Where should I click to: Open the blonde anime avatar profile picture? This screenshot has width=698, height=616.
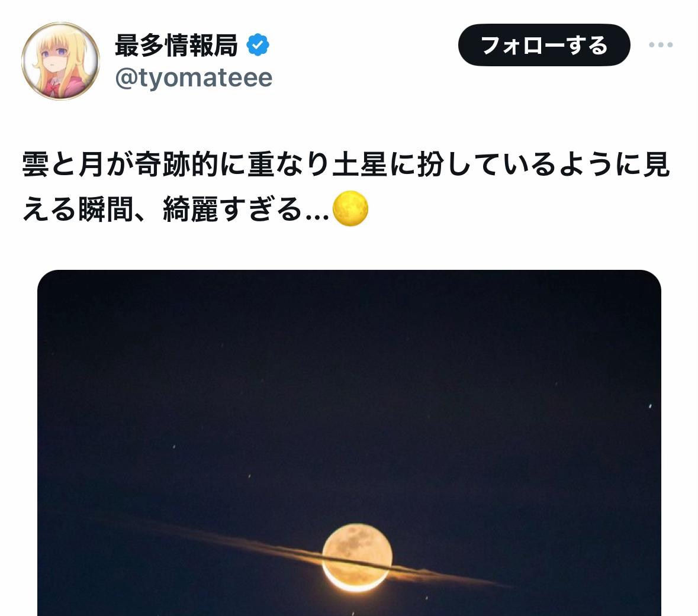click(x=60, y=61)
